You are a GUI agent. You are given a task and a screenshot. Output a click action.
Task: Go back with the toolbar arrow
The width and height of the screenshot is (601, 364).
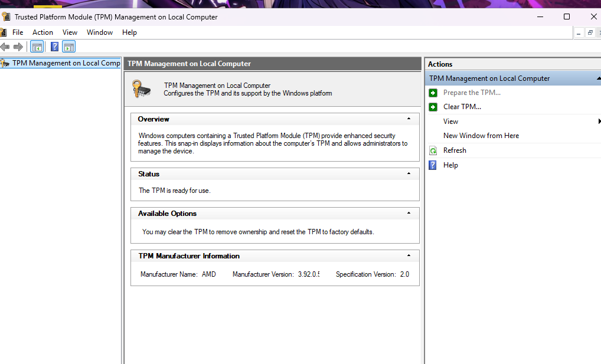5,47
